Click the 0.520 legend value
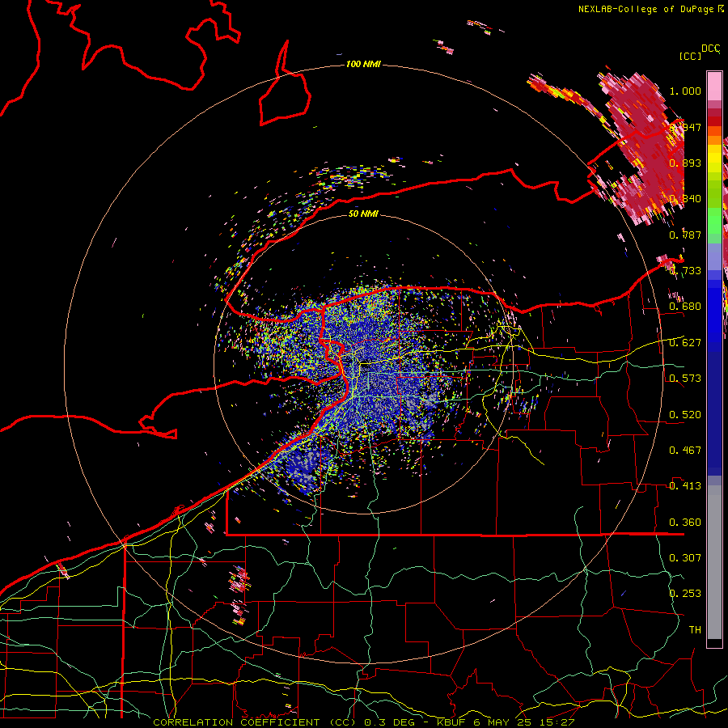 tap(685, 415)
